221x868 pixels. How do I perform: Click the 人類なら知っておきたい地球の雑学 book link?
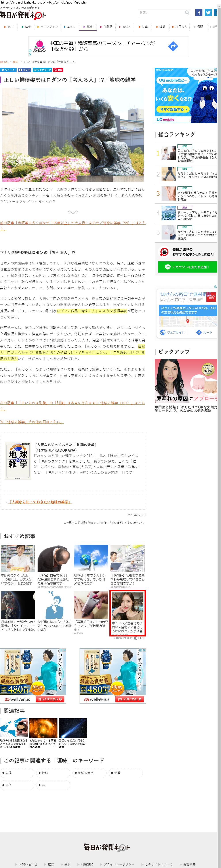[x=40, y=502]
